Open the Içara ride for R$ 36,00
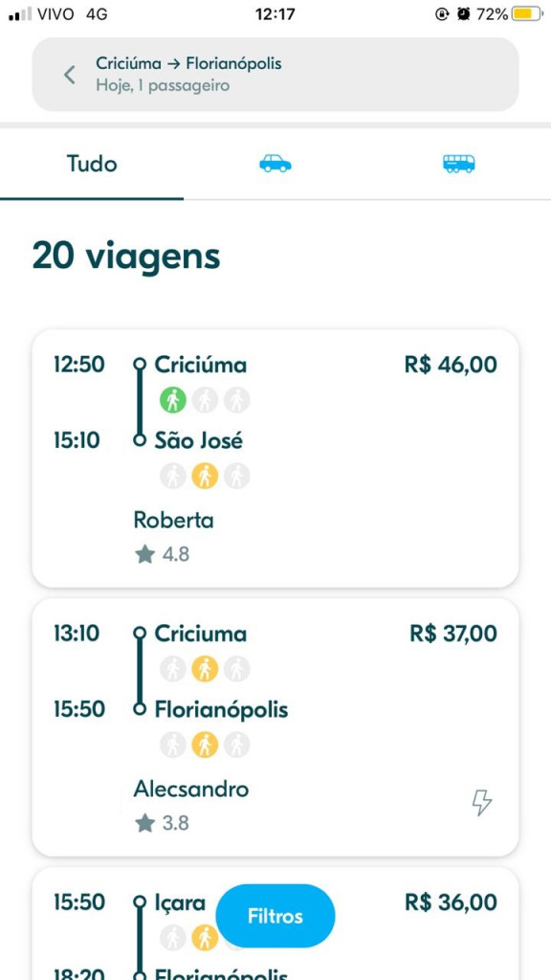The height and width of the screenshot is (980, 551). (x=275, y=924)
